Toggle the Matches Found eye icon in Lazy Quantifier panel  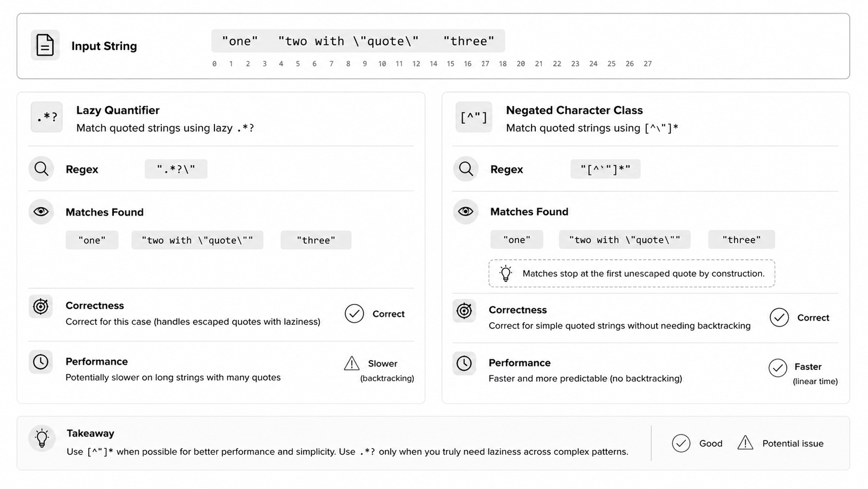[x=41, y=212]
